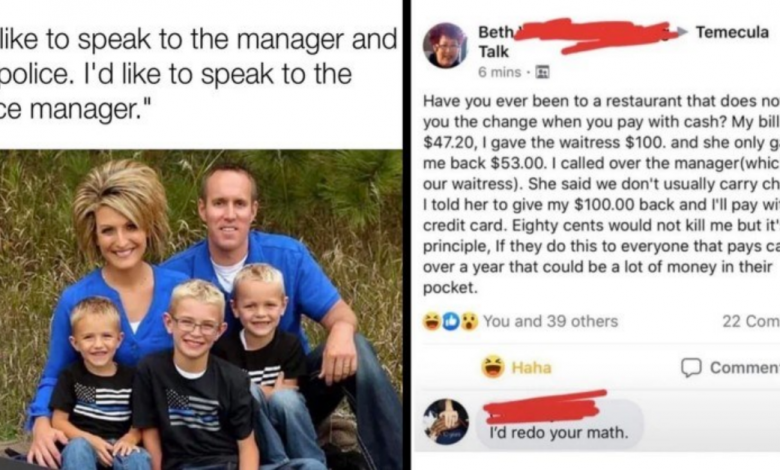
Task: Click the group privacy icon beside 6 mins
Action: [542, 73]
